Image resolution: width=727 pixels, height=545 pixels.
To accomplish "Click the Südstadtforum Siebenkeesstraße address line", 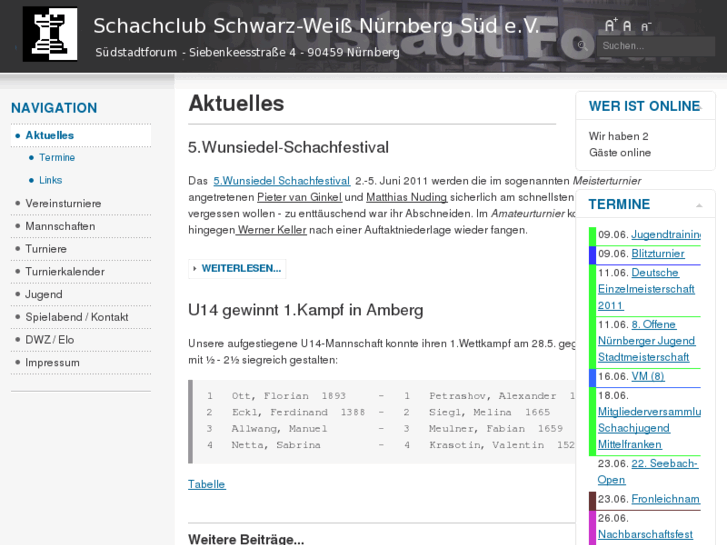I will [x=247, y=52].
